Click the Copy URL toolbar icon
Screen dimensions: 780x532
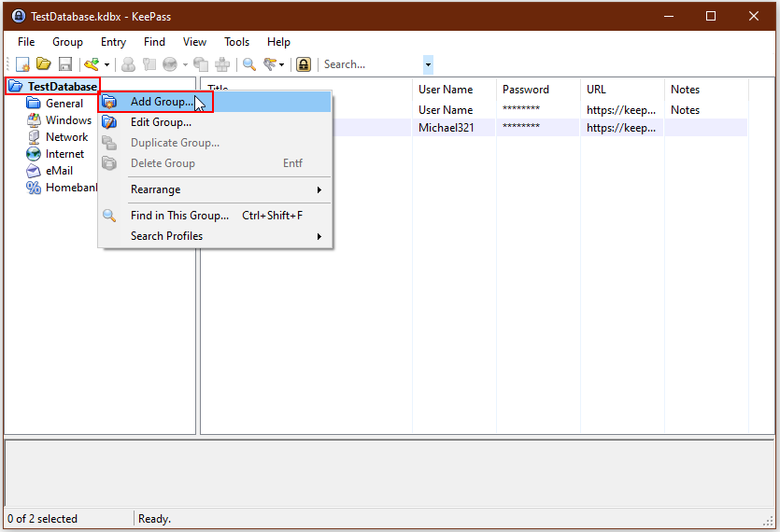click(201, 64)
